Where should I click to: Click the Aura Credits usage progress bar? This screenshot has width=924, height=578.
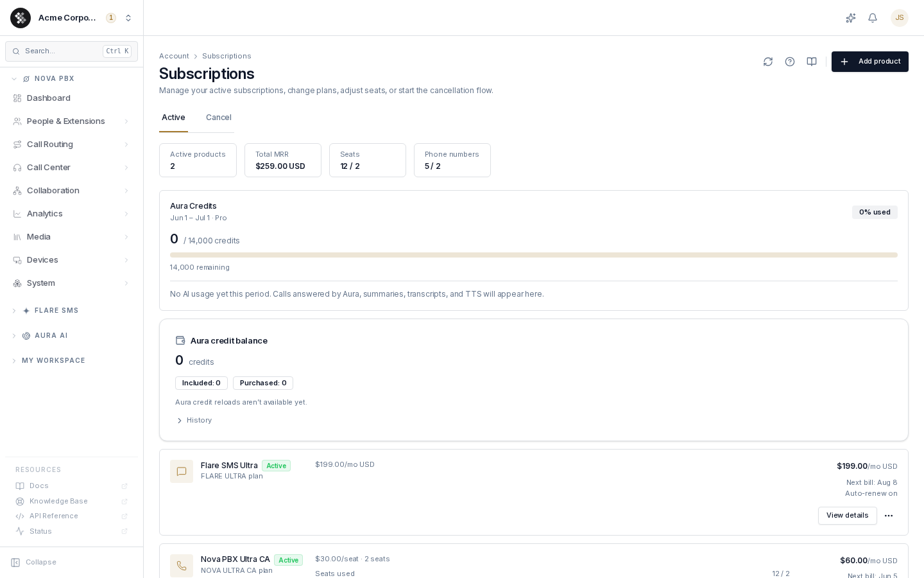click(534, 255)
